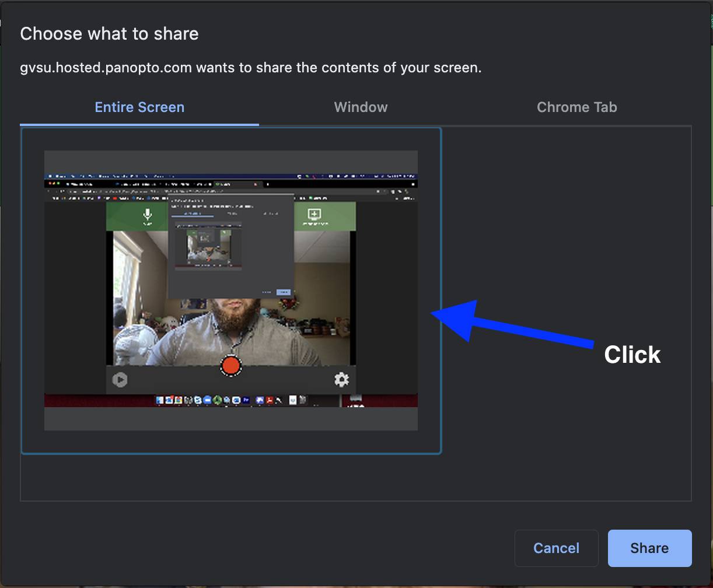Click the nested mini thumbnail inside preview
Screen dimensions: 713x588
click(208, 246)
